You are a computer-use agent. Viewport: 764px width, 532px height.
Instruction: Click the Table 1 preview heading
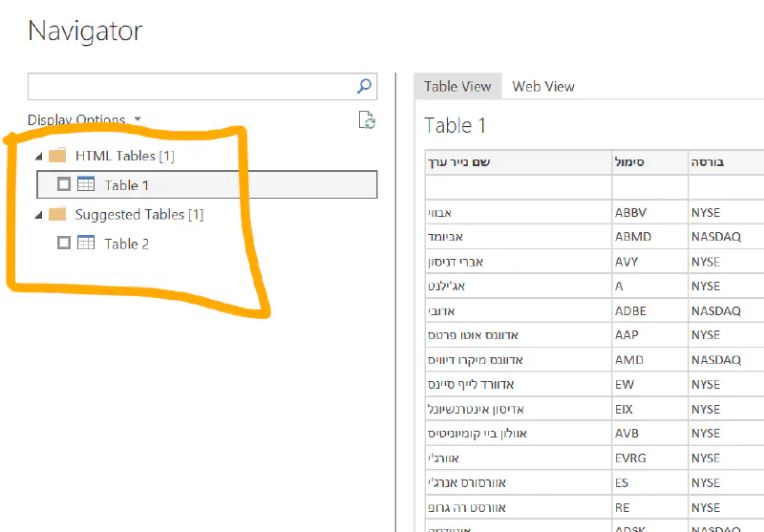pos(456,125)
